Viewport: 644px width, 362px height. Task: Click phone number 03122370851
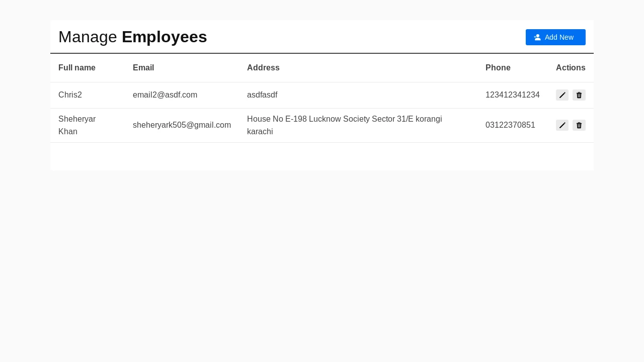(x=510, y=125)
